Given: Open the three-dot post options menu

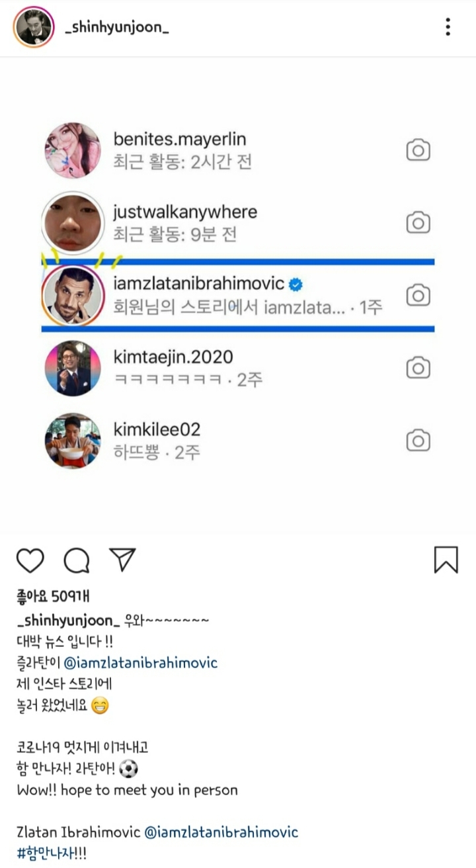Looking at the screenshot, I should 448,27.
